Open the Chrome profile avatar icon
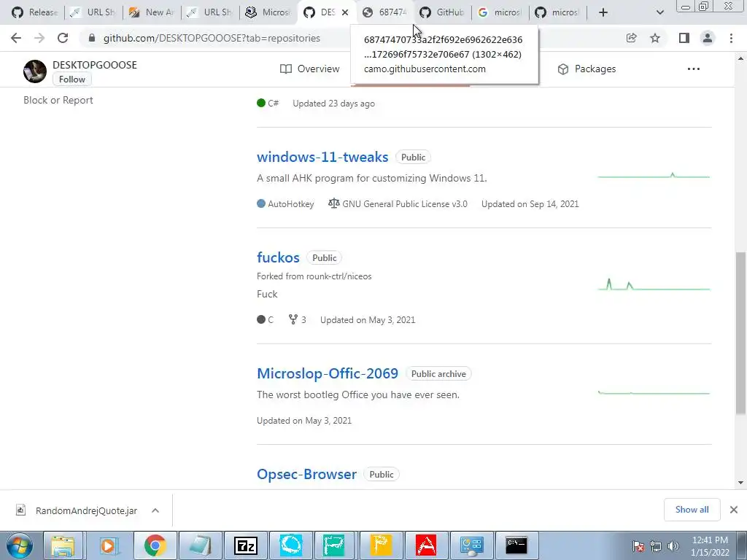 pyautogui.click(x=708, y=38)
